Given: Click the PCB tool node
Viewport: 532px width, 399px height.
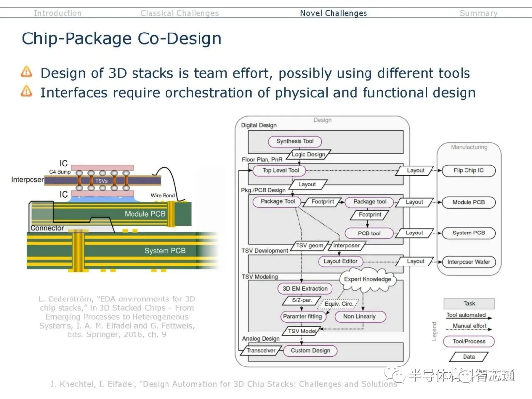Looking at the screenshot, I should [369, 233].
